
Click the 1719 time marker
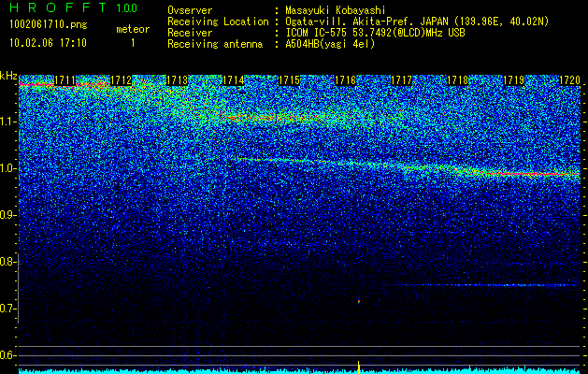point(514,80)
